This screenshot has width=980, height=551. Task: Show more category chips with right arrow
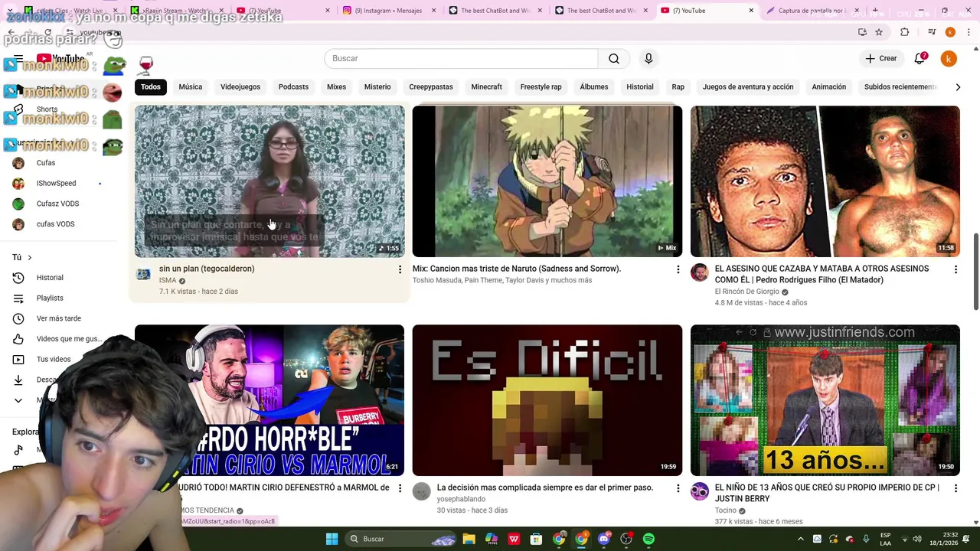pyautogui.click(x=958, y=87)
